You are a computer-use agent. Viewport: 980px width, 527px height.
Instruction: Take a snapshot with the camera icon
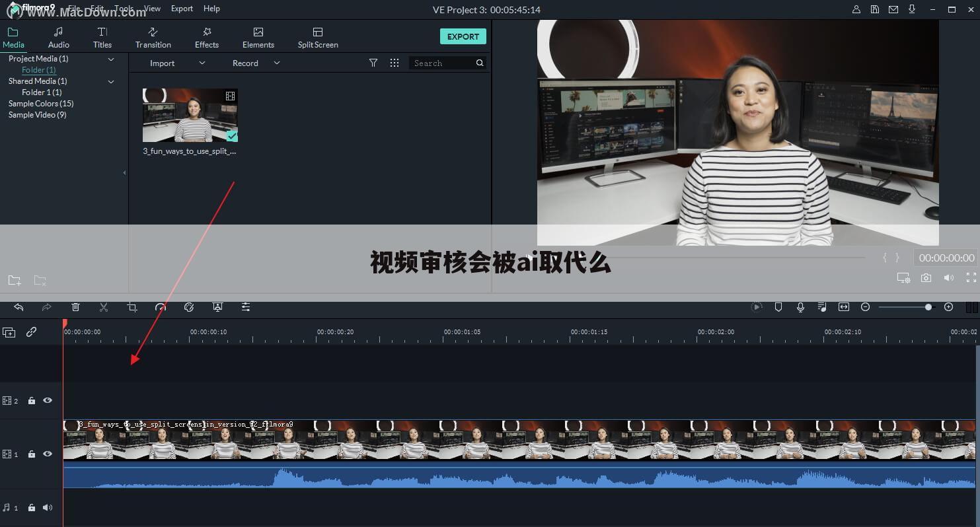coord(926,278)
